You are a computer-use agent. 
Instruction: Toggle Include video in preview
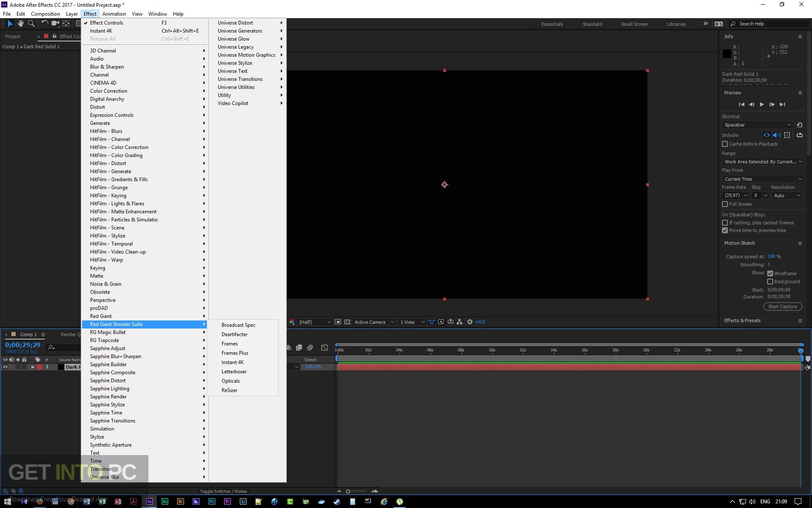tap(766, 135)
